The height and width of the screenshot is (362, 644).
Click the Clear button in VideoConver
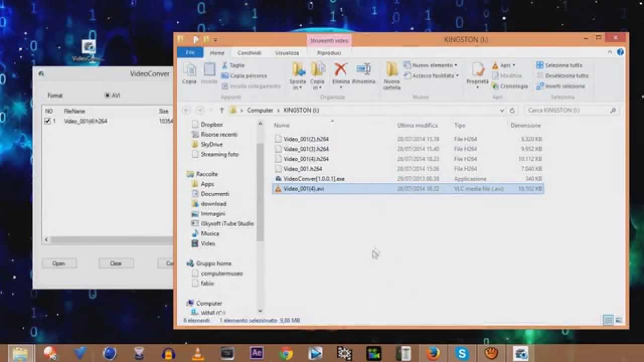pos(116,263)
